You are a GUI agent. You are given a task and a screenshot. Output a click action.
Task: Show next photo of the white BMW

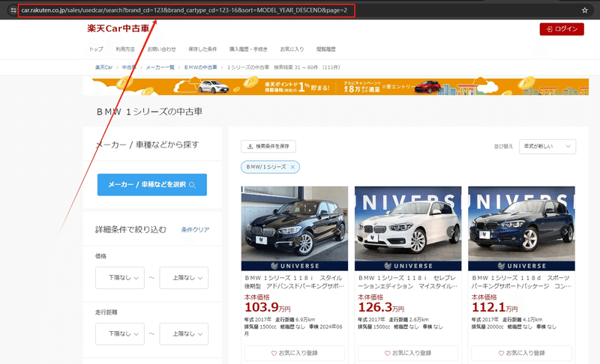point(453,231)
